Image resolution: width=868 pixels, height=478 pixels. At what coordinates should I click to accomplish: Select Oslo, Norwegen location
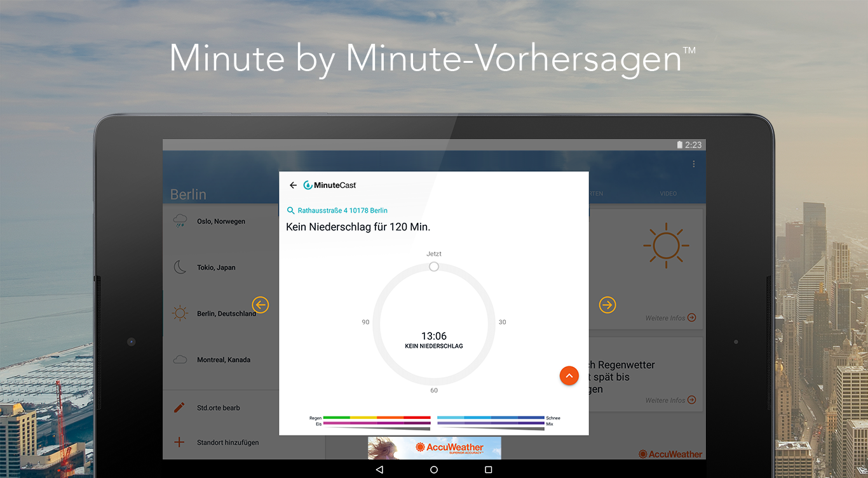221,222
